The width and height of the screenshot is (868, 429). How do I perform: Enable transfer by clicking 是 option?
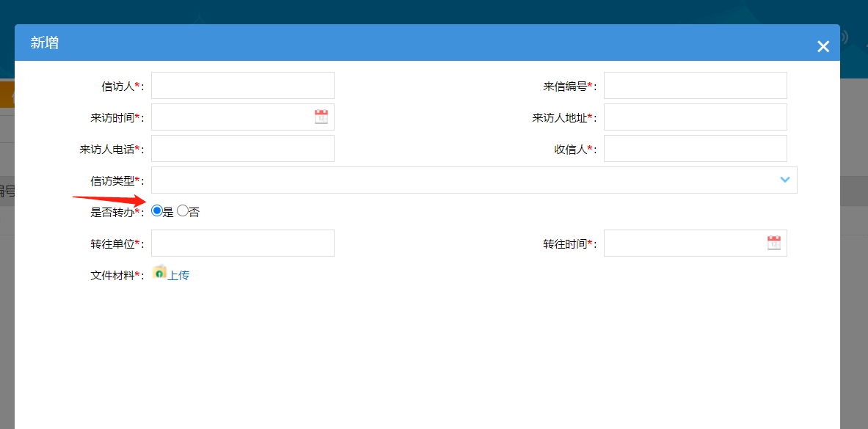[x=156, y=210]
